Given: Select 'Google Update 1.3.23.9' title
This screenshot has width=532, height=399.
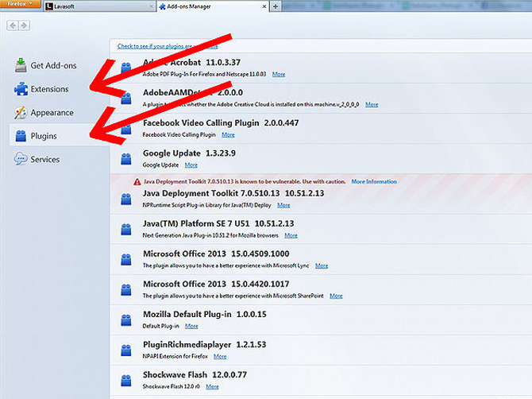Looking at the screenshot, I should pos(189,153).
